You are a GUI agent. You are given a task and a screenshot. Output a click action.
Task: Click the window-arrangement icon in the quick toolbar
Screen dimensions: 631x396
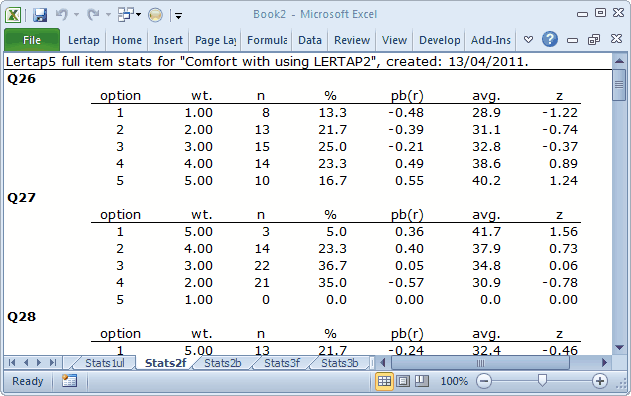tap(126, 15)
